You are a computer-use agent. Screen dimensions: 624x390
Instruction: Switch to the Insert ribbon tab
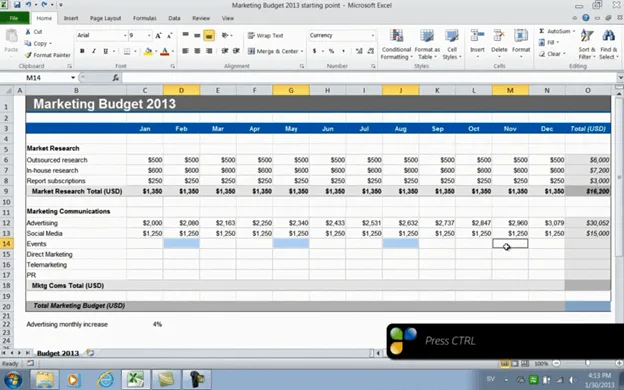tap(71, 18)
